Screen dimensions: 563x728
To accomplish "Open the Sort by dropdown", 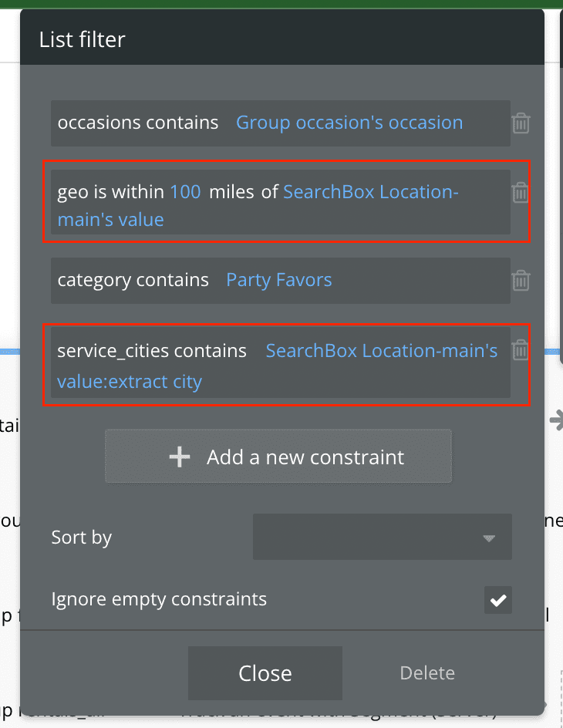I will [382, 537].
